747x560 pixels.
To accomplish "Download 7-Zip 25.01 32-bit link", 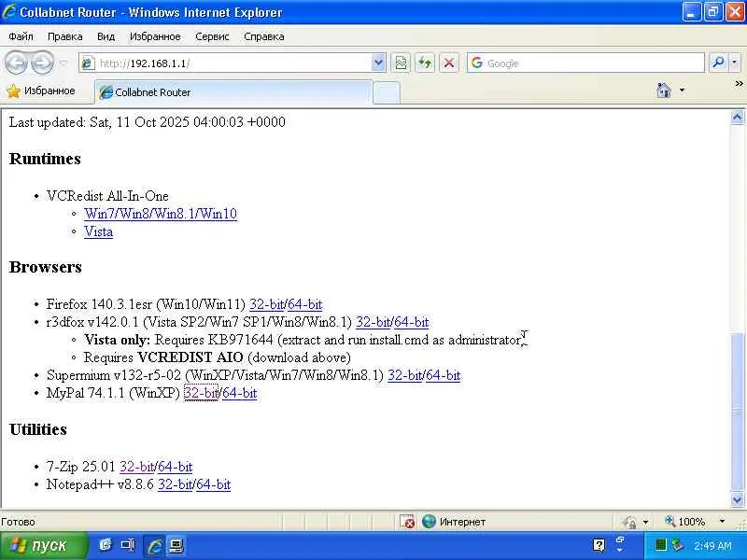I will click(137, 466).
